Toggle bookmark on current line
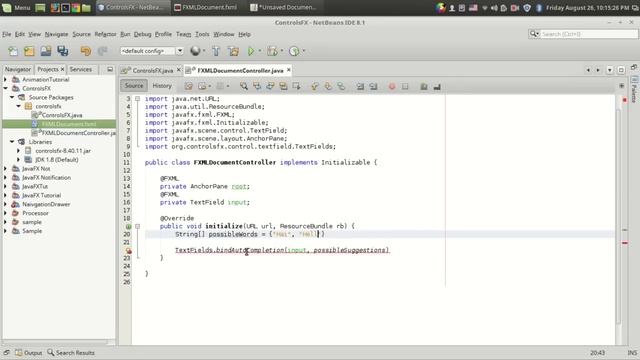This screenshot has height=360, width=640. pos(341,86)
